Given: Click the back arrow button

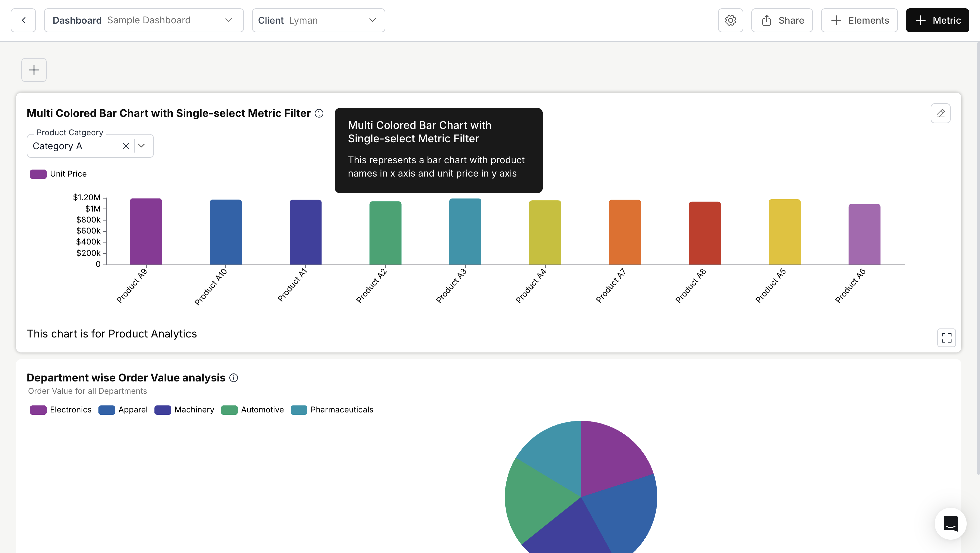Looking at the screenshot, I should pos(24,20).
